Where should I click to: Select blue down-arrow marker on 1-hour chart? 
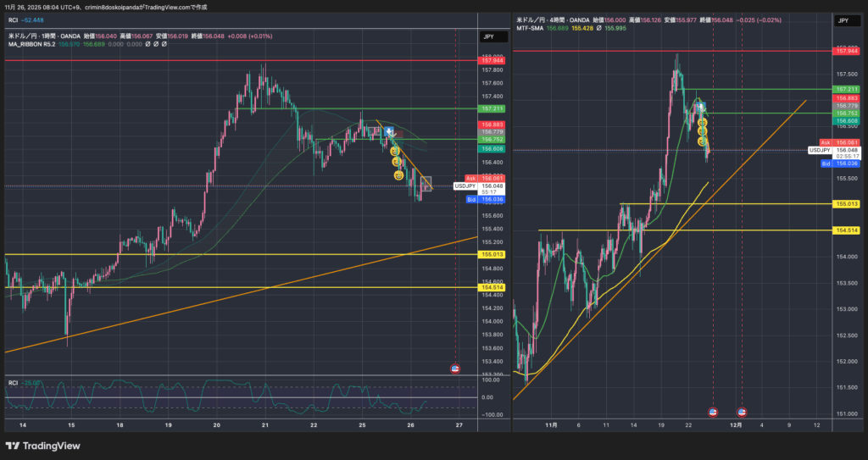click(389, 132)
